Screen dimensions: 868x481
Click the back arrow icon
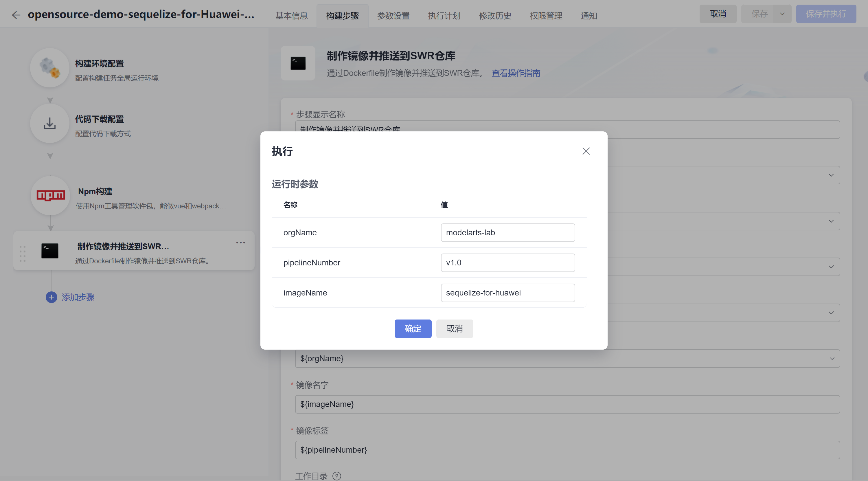(16, 15)
